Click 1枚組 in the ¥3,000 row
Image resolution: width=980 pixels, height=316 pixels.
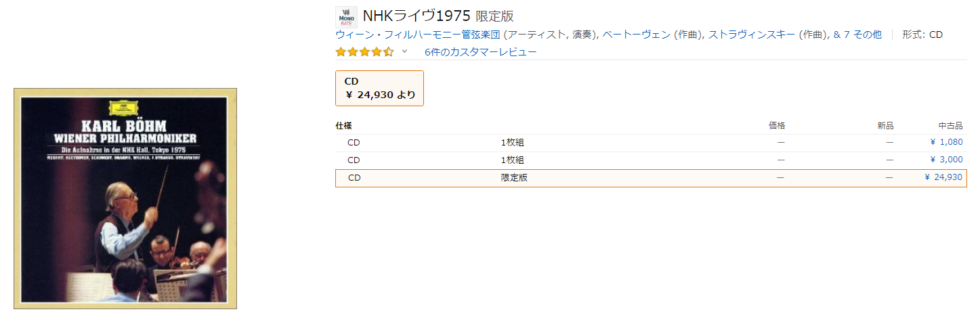(x=512, y=160)
